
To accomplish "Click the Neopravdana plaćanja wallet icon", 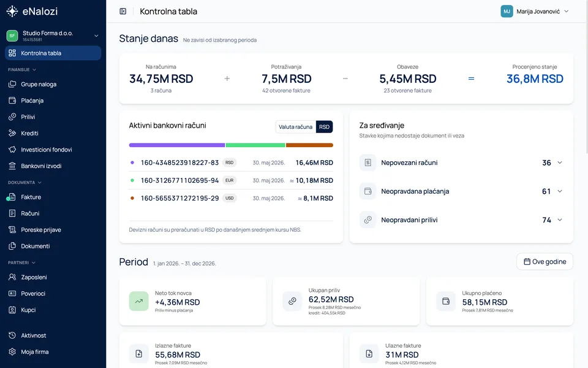I will [x=368, y=191].
